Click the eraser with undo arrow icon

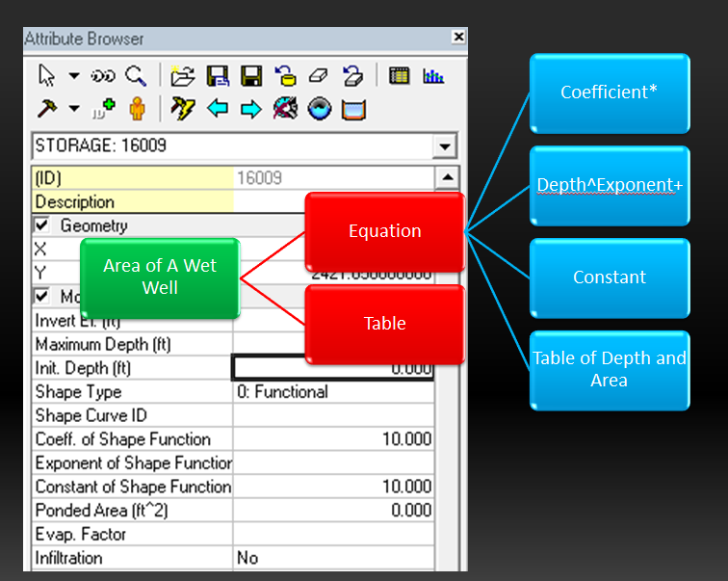[352, 76]
